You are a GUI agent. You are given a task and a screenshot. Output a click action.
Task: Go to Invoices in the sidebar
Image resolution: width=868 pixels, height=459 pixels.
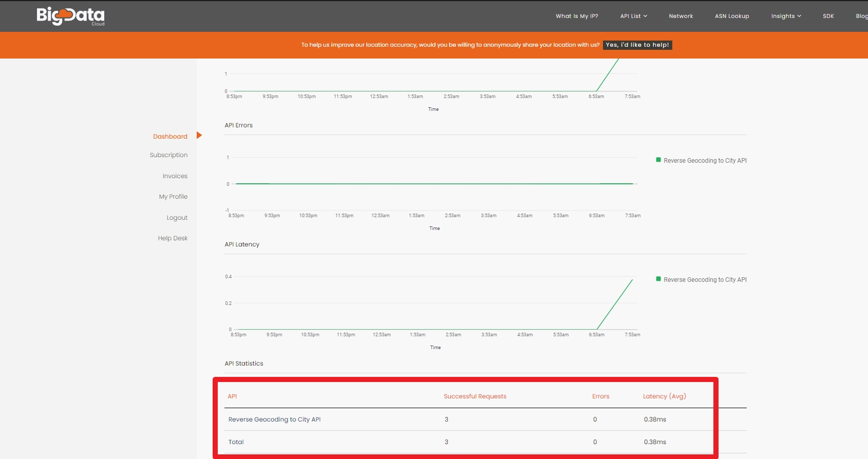click(x=175, y=176)
